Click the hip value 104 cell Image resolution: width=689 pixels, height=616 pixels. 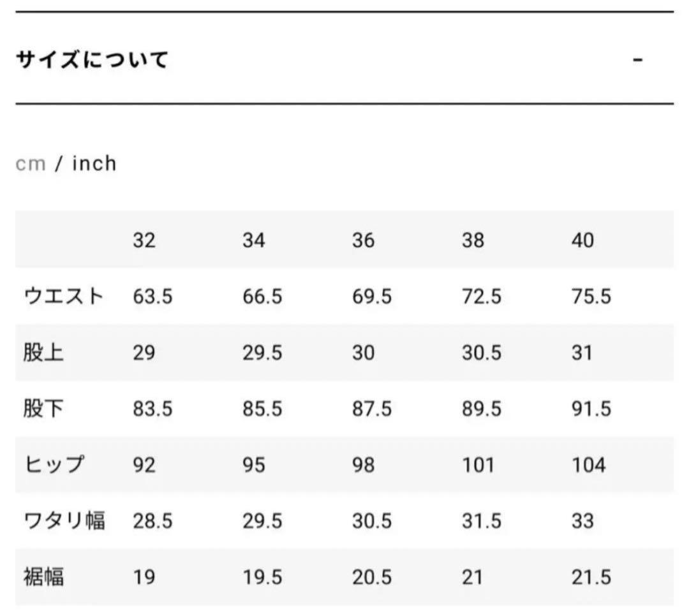point(589,465)
